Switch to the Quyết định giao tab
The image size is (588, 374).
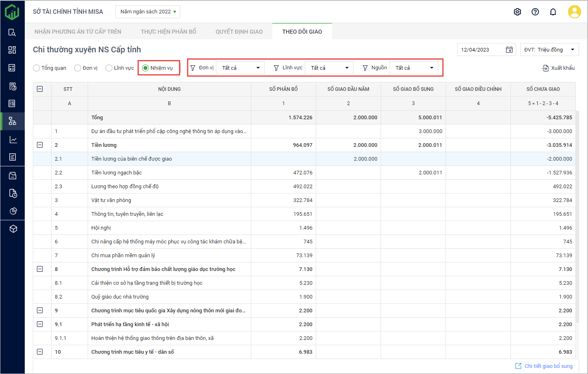[x=239, y=32]
